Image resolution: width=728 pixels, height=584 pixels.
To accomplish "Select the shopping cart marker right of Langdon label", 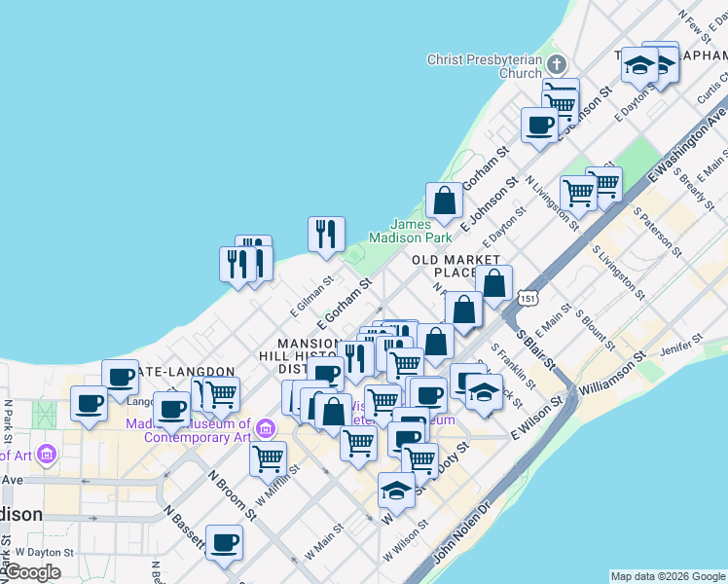I will point(222,395).
